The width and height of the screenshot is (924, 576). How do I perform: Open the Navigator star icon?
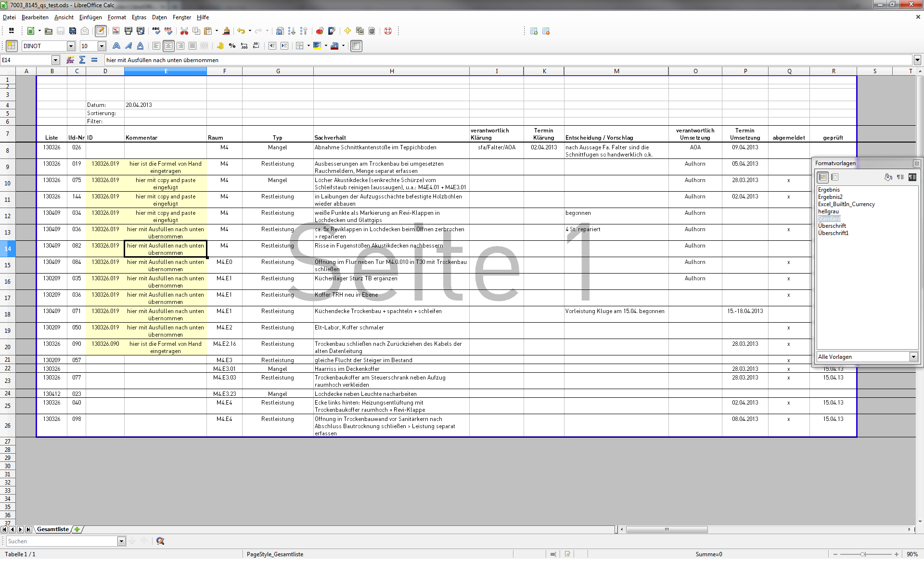coord(347,31)
